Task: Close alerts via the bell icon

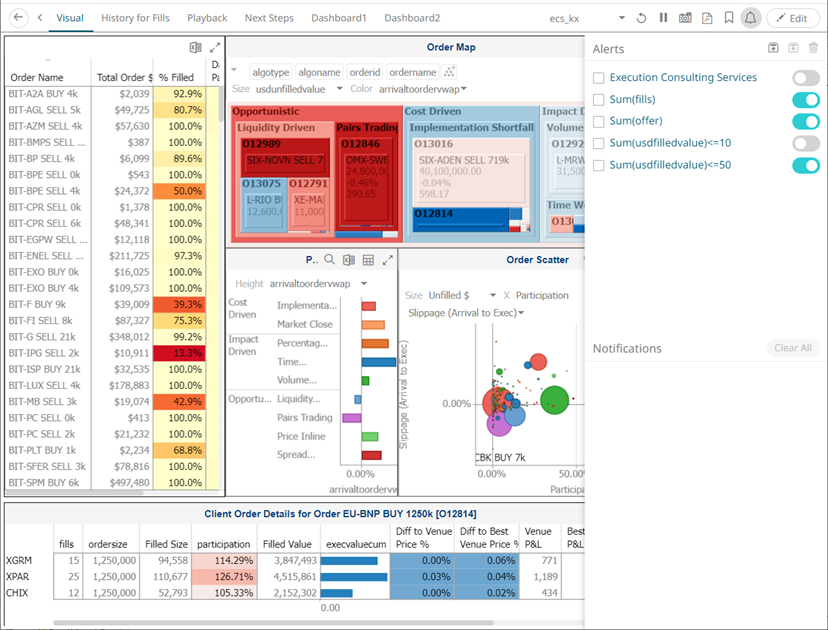Action: click(751, 18)
